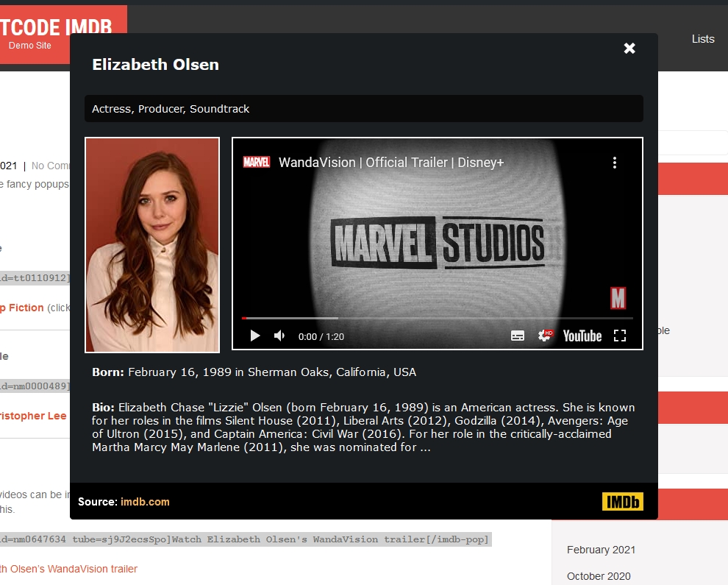This screenshot has height=585, width=728.
Task: Close the Elizabeth Olsen popup
Action: [629, 49]
